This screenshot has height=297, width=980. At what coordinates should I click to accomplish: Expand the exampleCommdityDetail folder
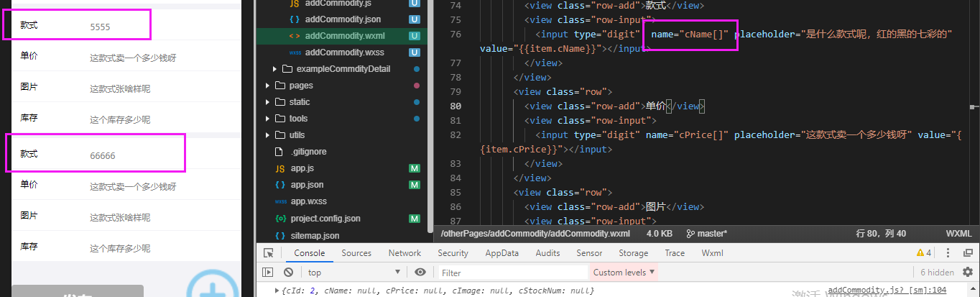(x=274, y=69)
